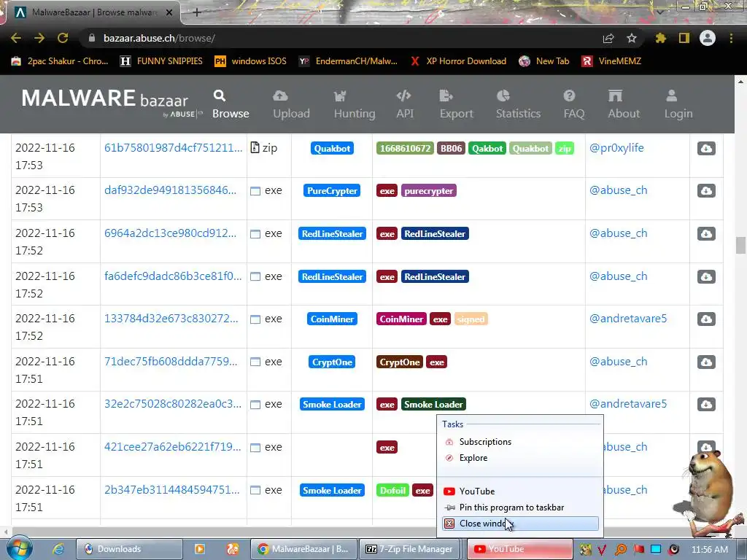This screenshot has height=560, width=747.
Task: Open the FAQ page in site nav
Action: [573, 104]
